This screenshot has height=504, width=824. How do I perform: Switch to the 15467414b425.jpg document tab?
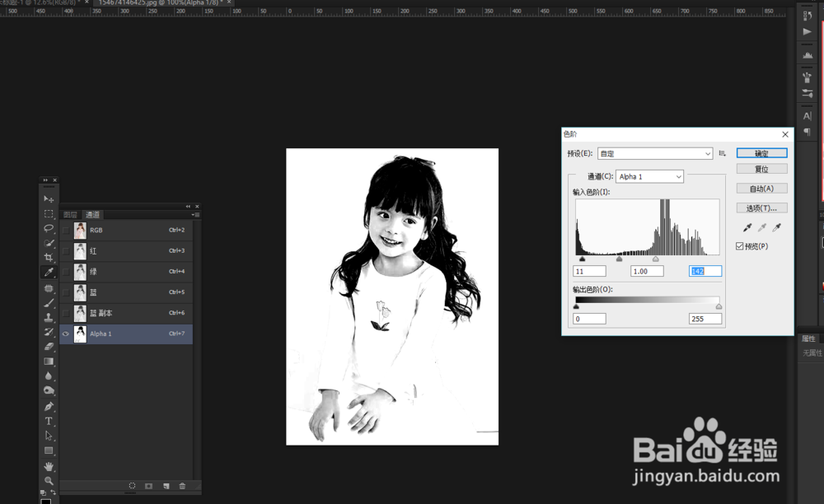click(x=160, y=2)
